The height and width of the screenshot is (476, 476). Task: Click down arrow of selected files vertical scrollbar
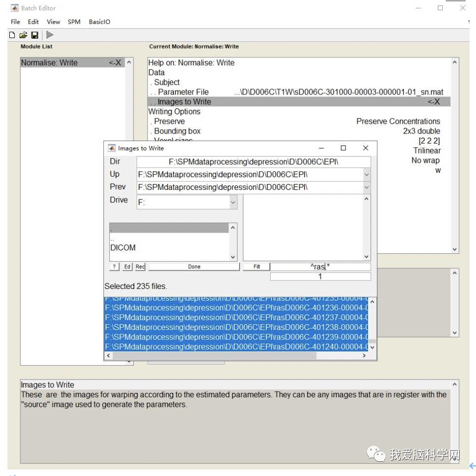point(373,347)
